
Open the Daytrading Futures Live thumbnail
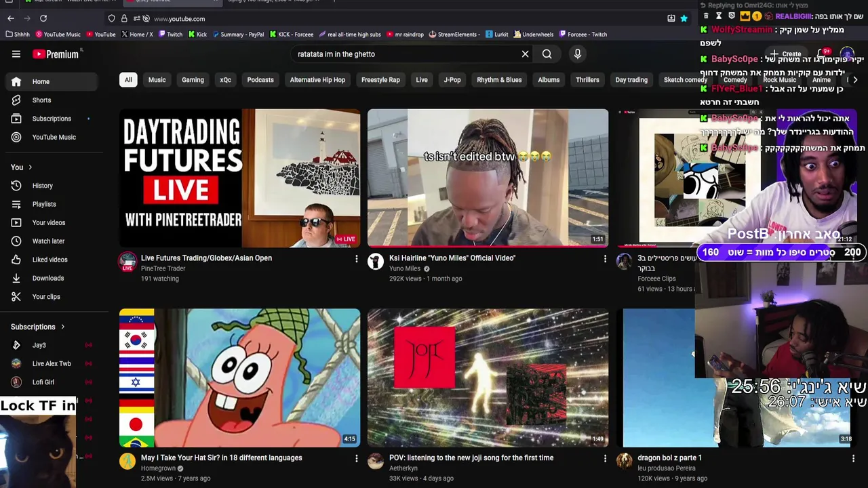(239, 178)
